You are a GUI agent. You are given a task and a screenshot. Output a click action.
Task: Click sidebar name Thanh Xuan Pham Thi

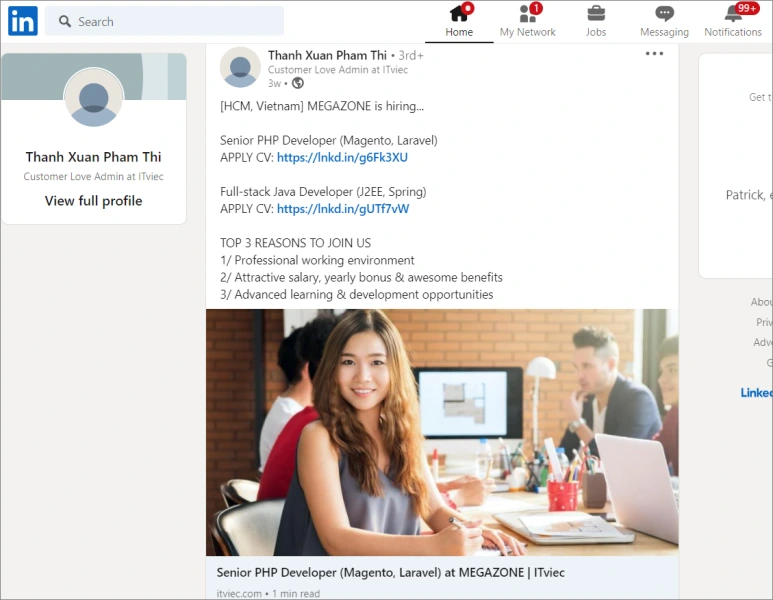point(93,157)
